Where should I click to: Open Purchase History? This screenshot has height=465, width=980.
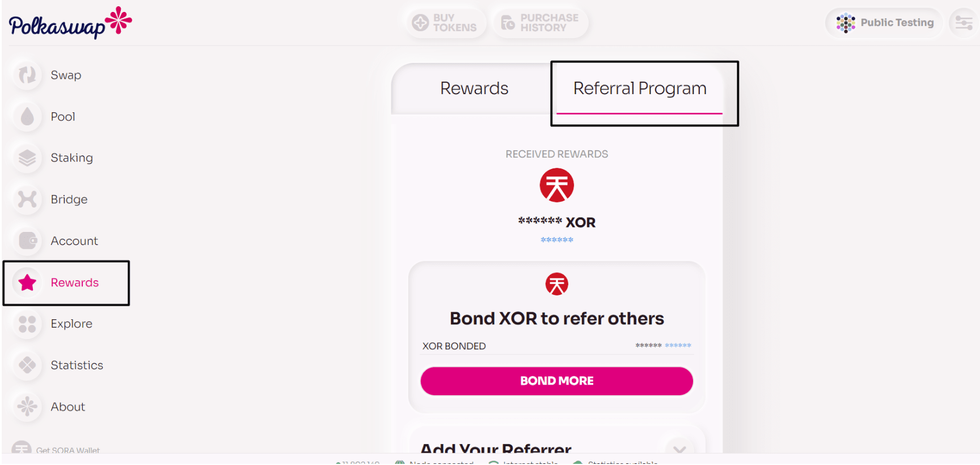[540, 23]
